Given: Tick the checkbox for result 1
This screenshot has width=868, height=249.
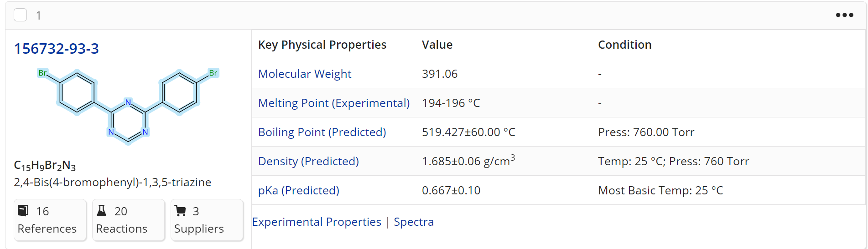Looking at the screenshot, I should (x=21, y=15).
